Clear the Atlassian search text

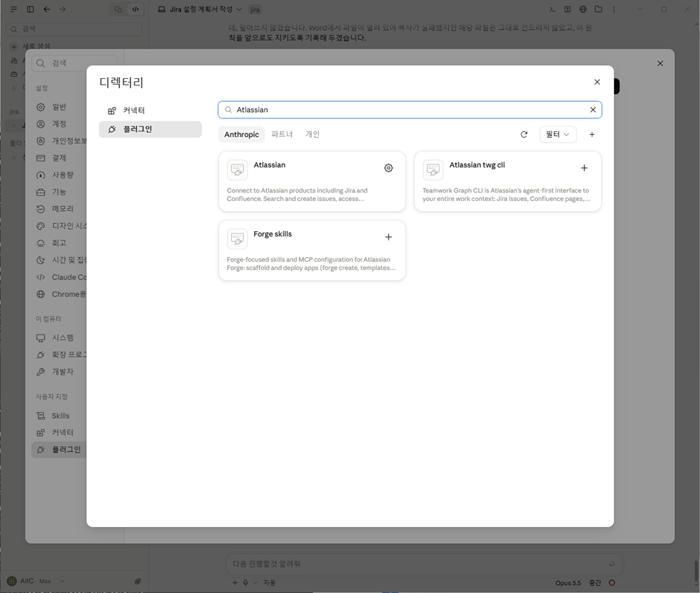pyautogui.click(x=593, y=110)
